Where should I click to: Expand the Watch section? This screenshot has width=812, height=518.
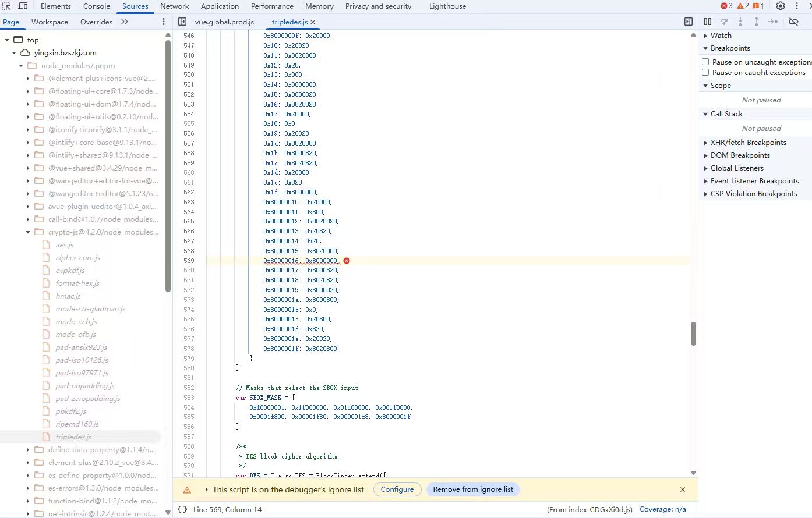point(721,36)
